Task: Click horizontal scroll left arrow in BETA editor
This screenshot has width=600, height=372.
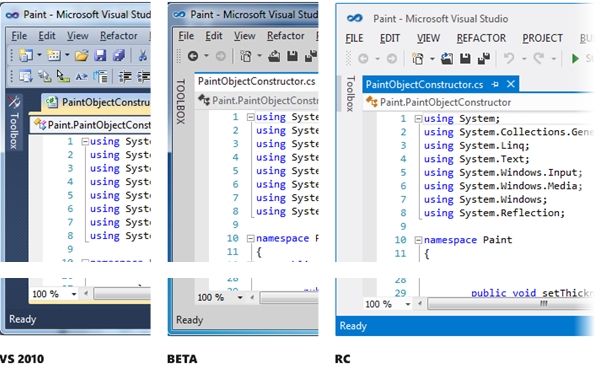Action: pos(252,297)
